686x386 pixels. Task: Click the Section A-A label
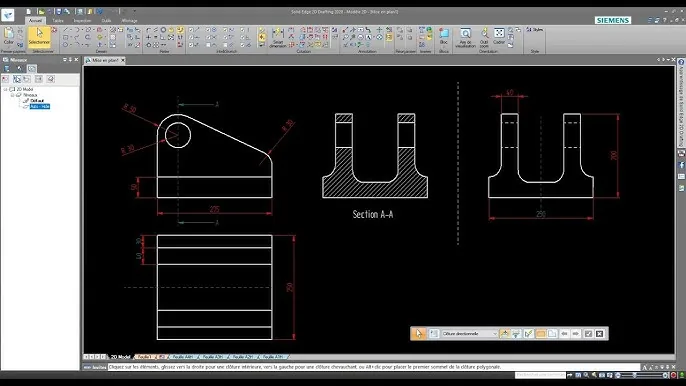point(373,214)
